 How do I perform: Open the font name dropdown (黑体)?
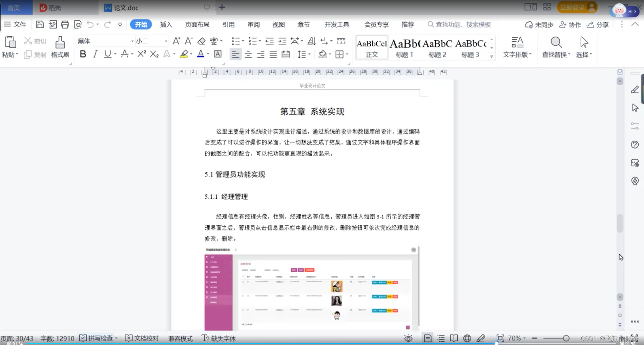coord(132,41)
